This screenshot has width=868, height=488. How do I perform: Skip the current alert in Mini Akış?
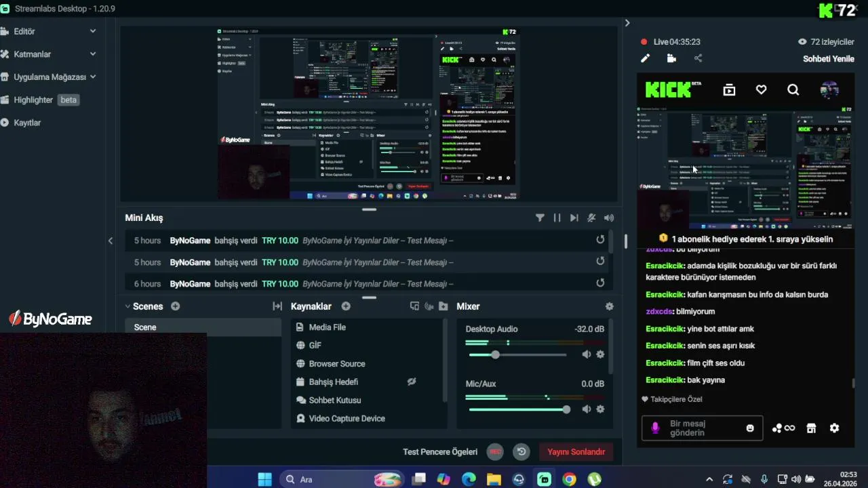pyautogui.click(x=574, y=218)
